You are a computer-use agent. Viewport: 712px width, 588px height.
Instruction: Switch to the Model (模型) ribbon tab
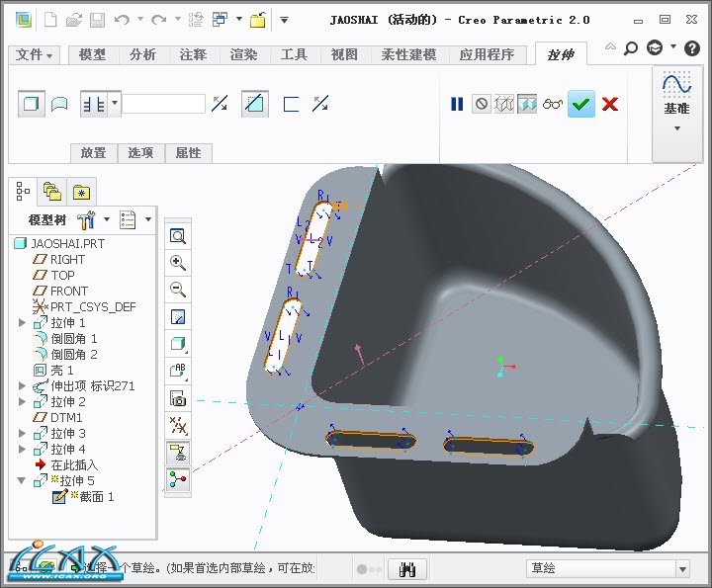92,55
